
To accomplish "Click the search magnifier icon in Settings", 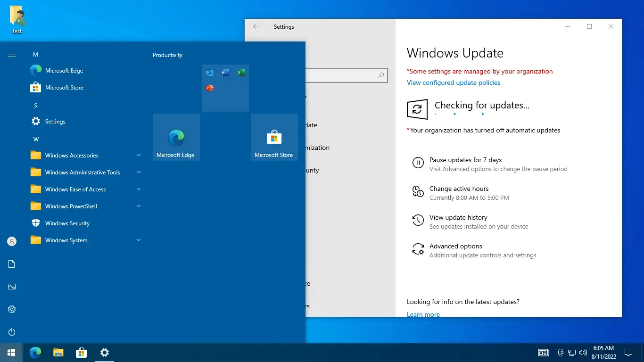I will [x=381, y=75].
